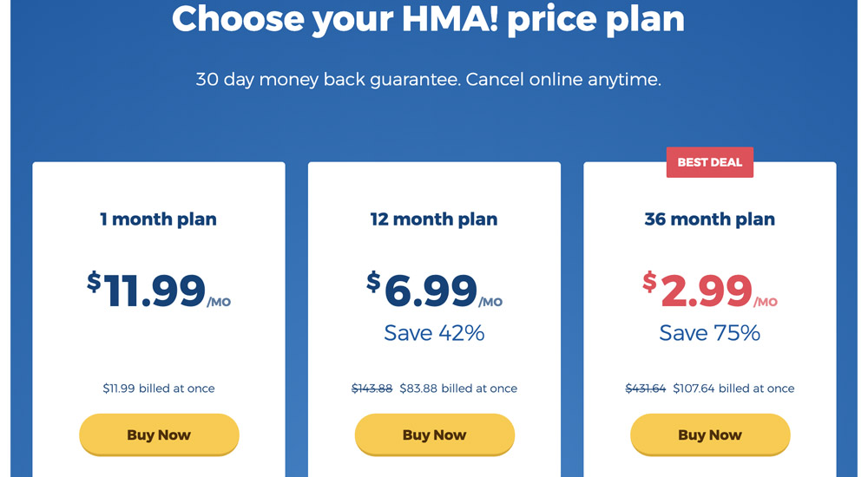
Task: Click the red BEST DEAL badge
Action: 710,162
